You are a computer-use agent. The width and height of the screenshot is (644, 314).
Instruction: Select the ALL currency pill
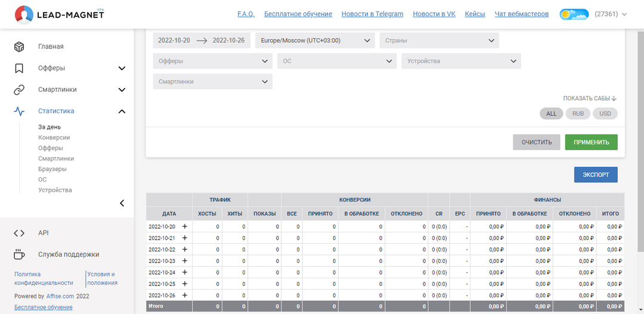pyautogui.click(x=551, y=113)
